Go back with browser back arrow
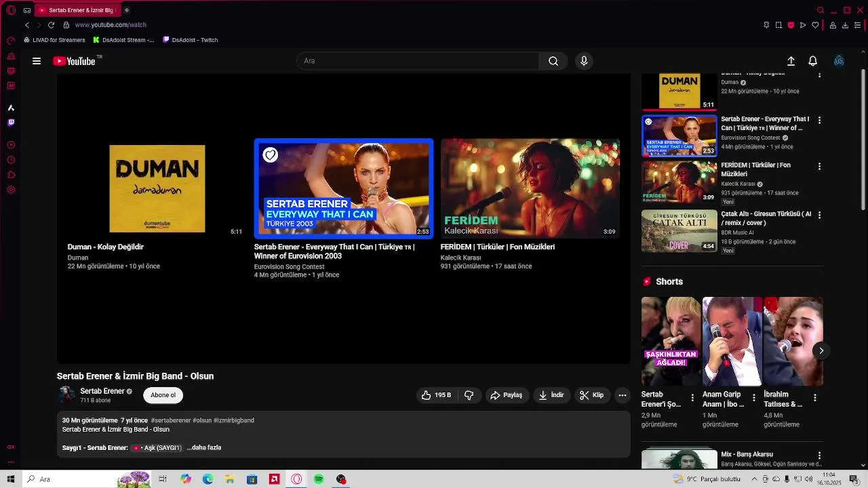Viewport: 868px width, 488px height. (27, 25)
